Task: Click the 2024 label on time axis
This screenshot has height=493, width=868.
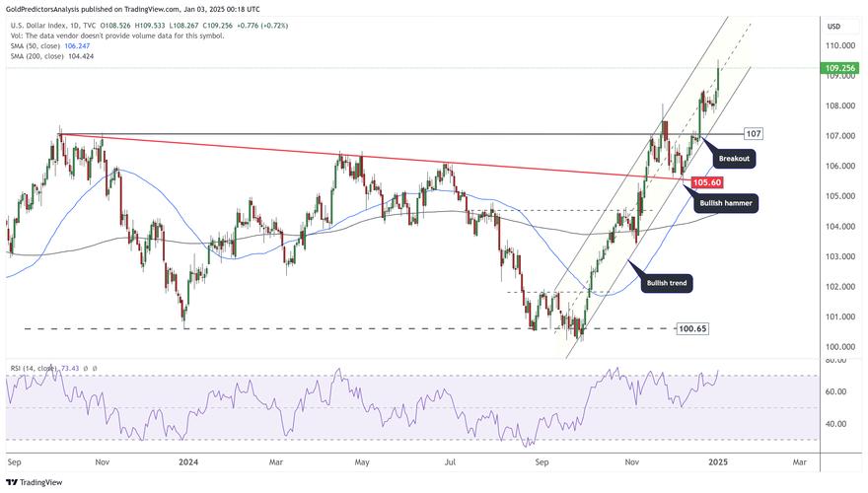Action: [x=187, y=460]
